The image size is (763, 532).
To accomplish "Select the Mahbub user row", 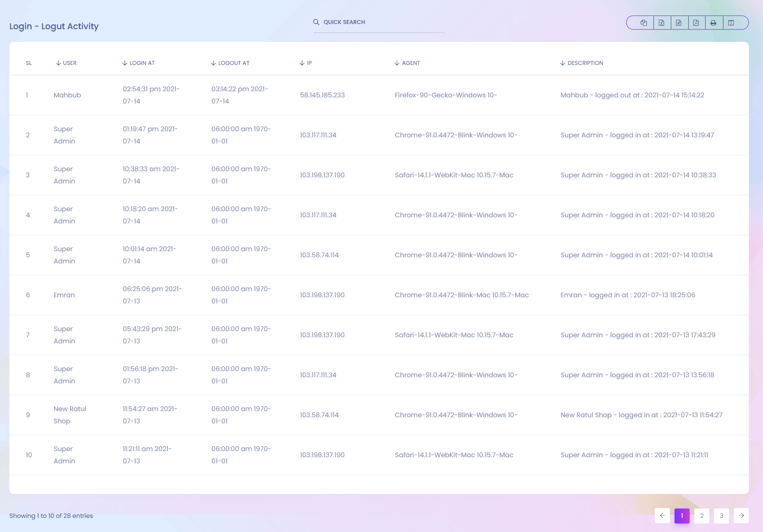I will [x=67, y=95].
